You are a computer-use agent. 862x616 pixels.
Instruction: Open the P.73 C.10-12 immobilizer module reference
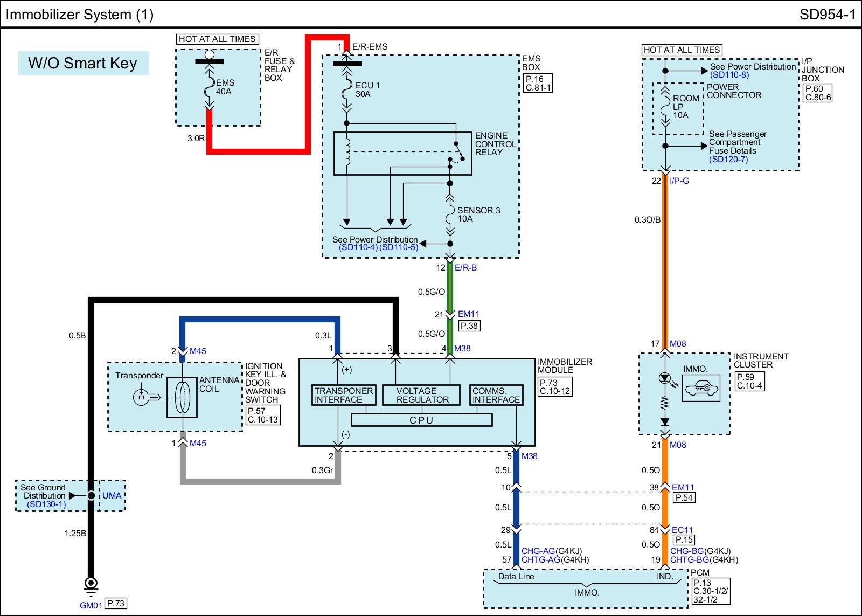[554, 387]
